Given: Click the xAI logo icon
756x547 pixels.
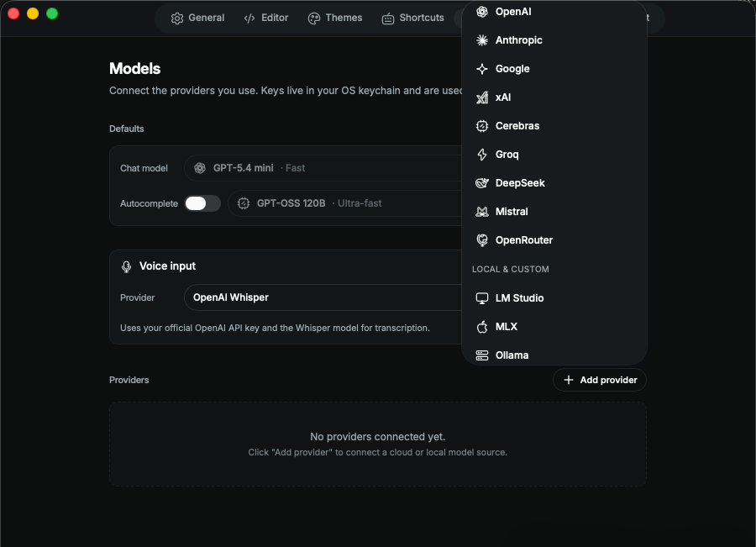Looking at the screenshot, I should [482, 97].
